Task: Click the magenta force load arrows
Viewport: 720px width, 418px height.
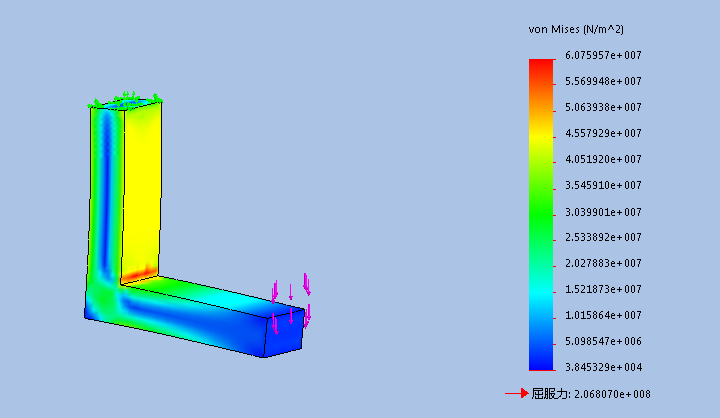Action: (x=291, y=303)
